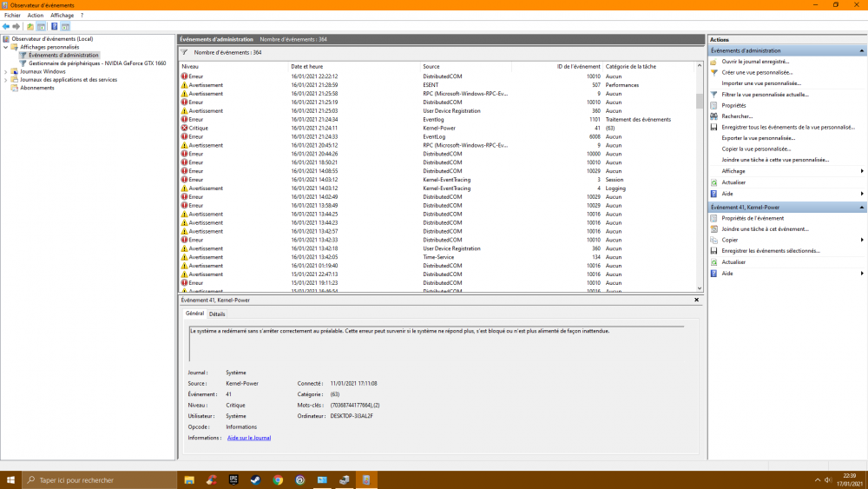Click the back arrow in the toolbar
The image size is (868, 489).
pyautogui.click(x=6, y=27)
